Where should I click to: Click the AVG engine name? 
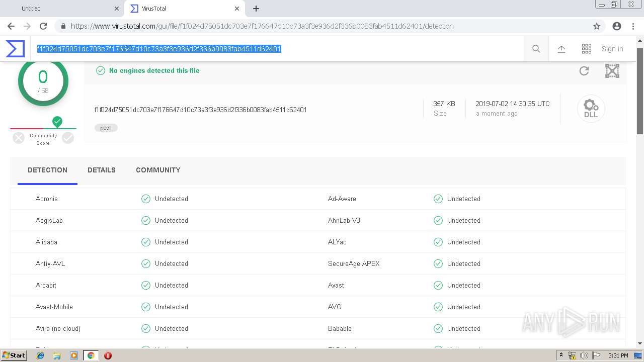tap(335, 307)
